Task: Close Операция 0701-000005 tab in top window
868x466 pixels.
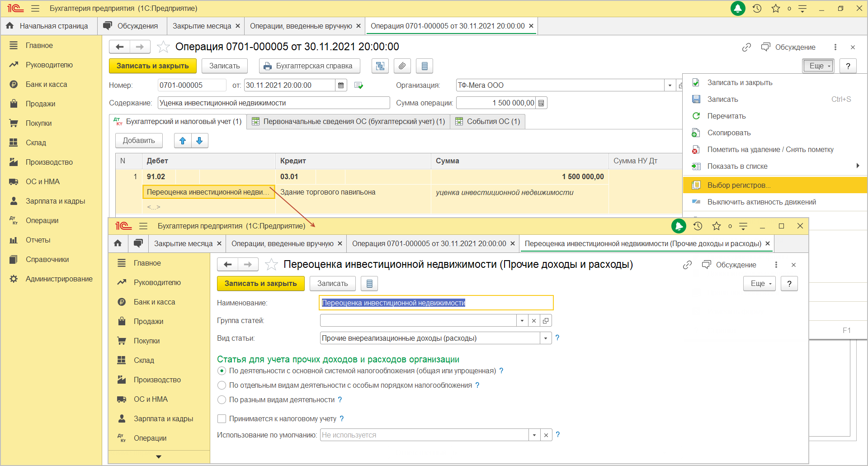Action: coord(531,26)
